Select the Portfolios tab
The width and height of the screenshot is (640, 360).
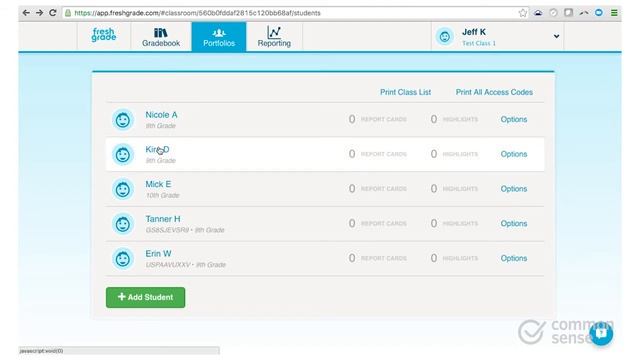(219, 37)
